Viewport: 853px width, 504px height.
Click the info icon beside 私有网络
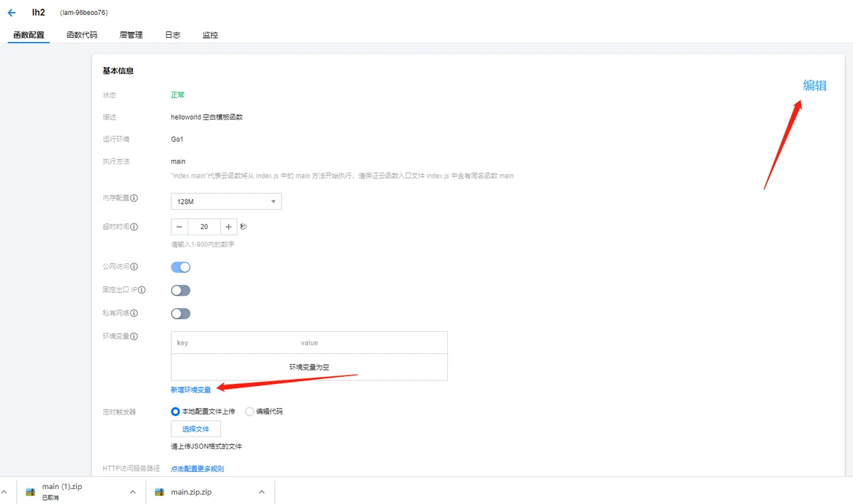134,313
